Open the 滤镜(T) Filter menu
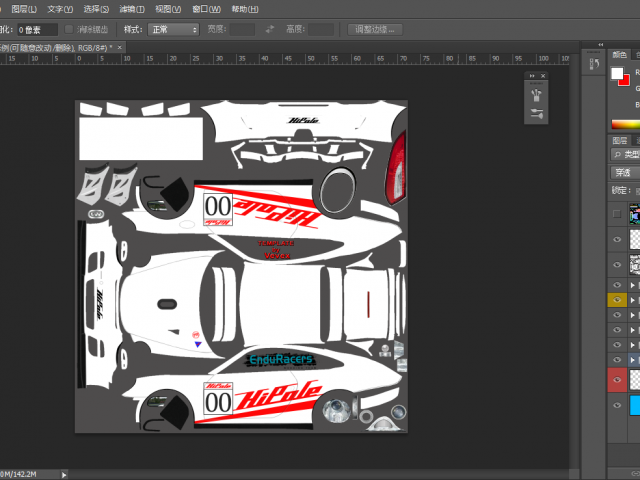The image size is (640, 480). 132,9
